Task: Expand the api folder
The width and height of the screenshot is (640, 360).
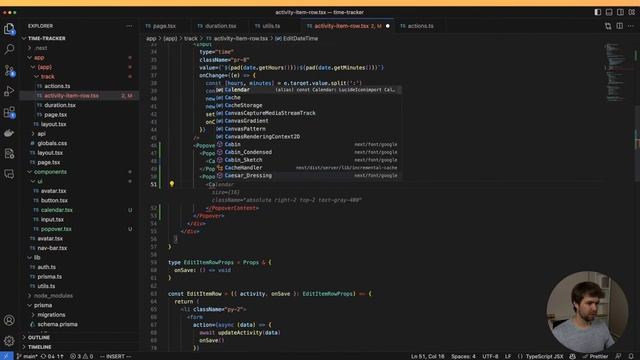Action: pos(41,134)
